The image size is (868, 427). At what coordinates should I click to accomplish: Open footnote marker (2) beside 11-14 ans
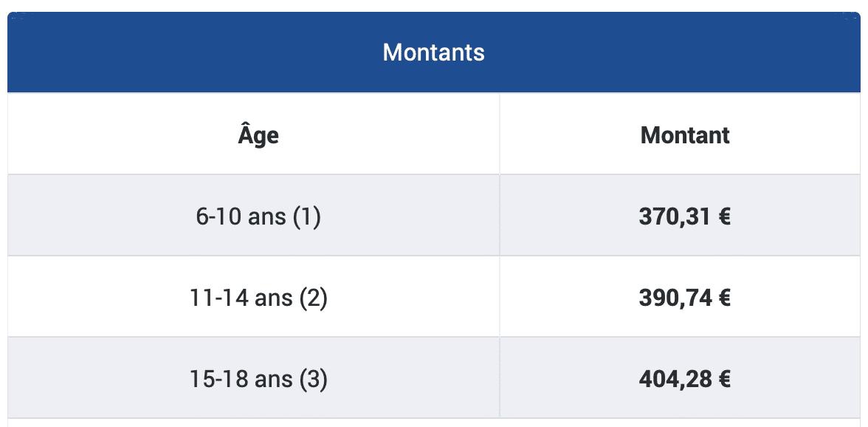tap(313, 298)
